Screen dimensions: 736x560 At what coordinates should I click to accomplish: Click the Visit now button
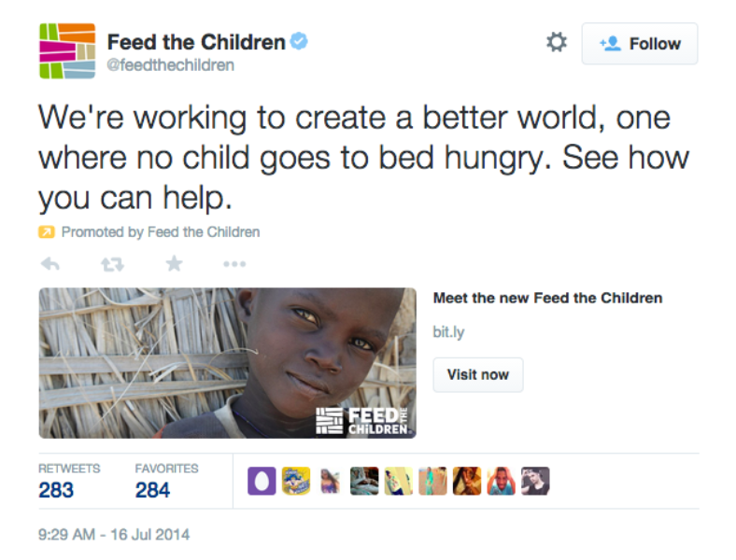click(x=478, y=375)
